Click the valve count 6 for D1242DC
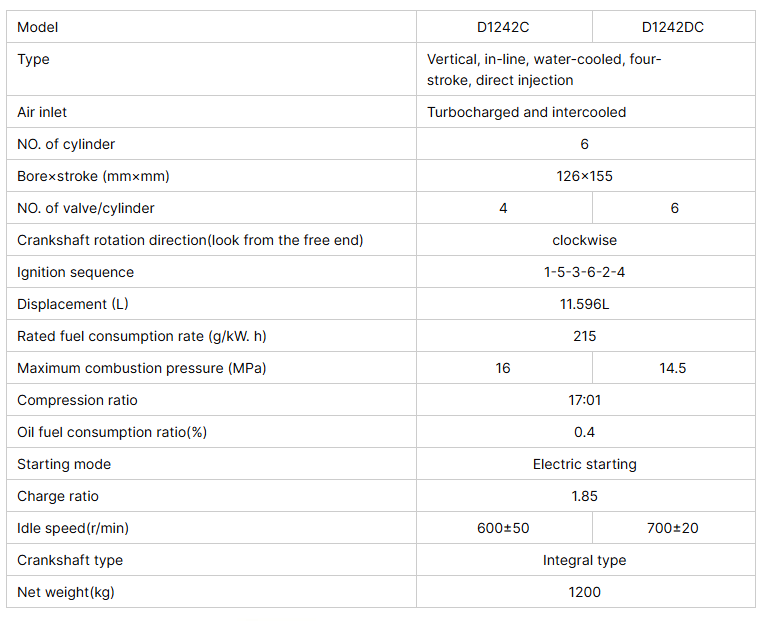761x621 pixels. (674, 208)
